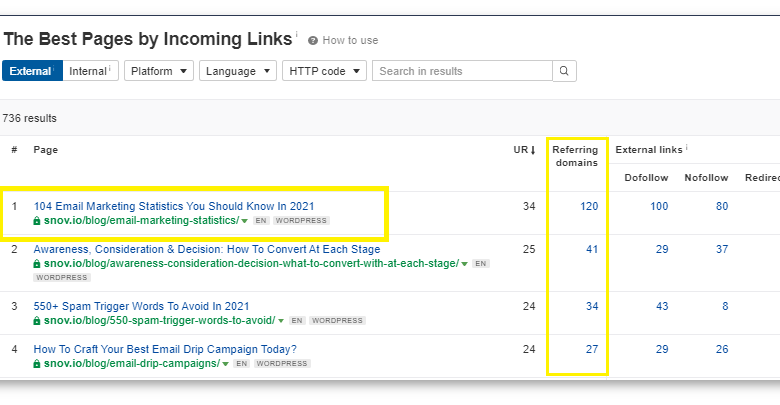Click the How to use help icon
Viewport: 780px width, 405px height.
click(313, 41)
